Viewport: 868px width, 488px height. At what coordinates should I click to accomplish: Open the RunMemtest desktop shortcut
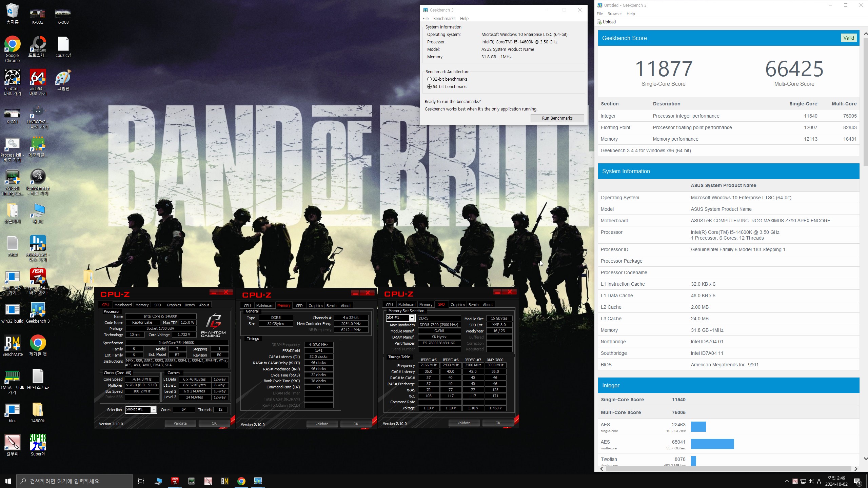pyautogui.click(x=38, y=182)
